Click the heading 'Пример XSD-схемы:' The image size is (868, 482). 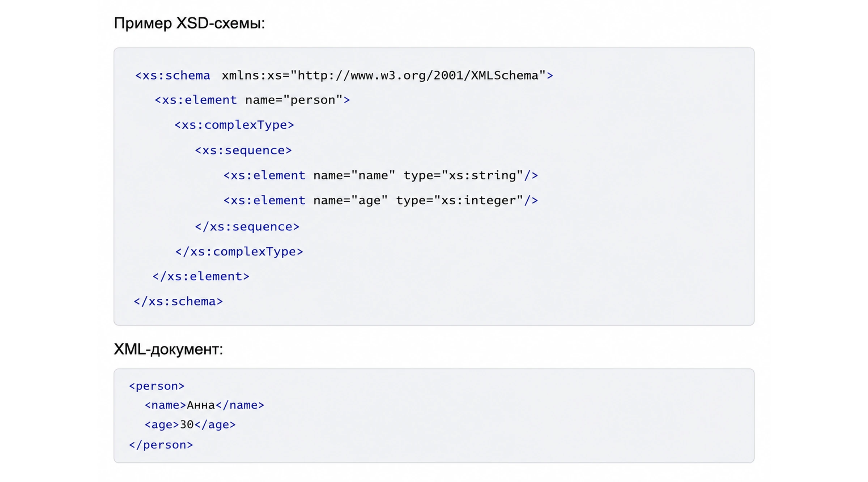(189, 24)
